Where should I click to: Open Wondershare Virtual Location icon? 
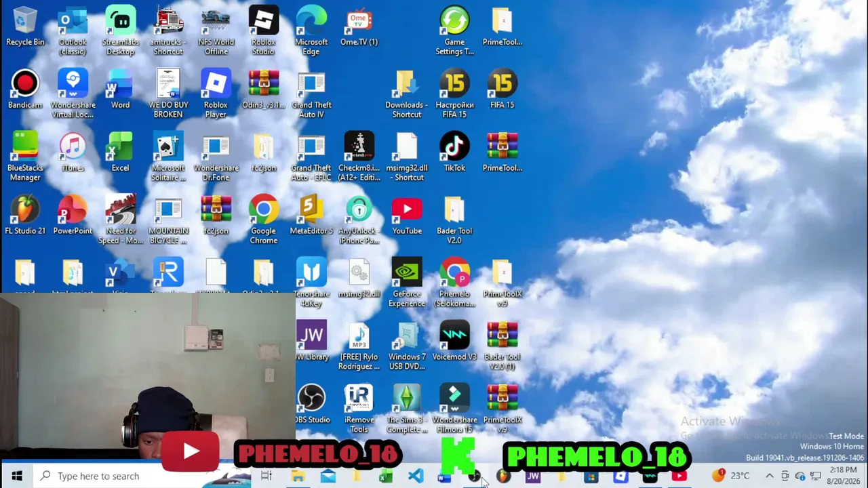coord(73,95)
